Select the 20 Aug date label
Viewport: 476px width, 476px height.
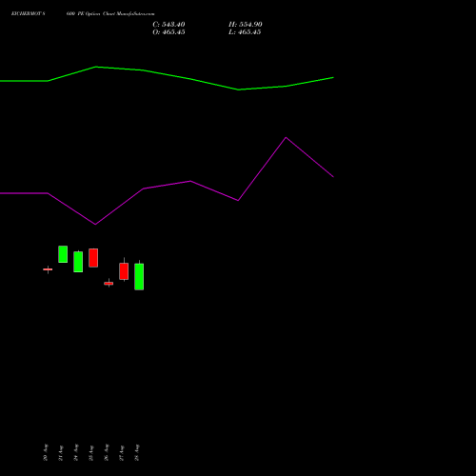pos(46,452)
